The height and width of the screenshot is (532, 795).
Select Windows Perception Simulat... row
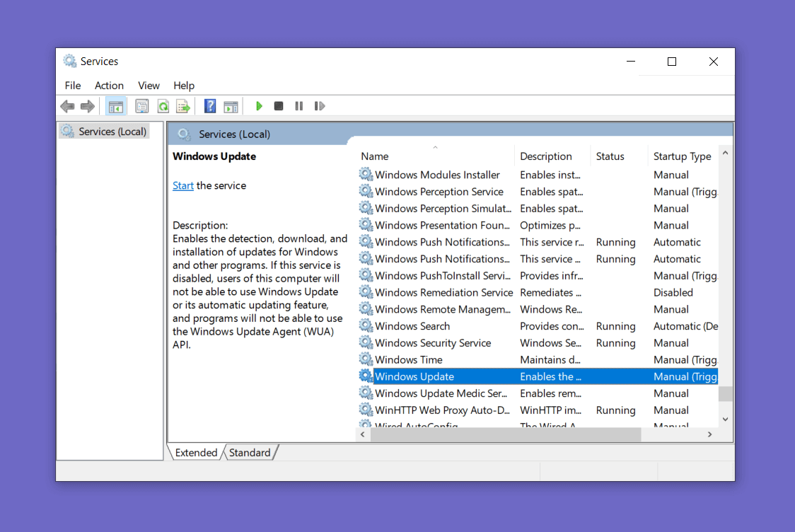(538, 209)
